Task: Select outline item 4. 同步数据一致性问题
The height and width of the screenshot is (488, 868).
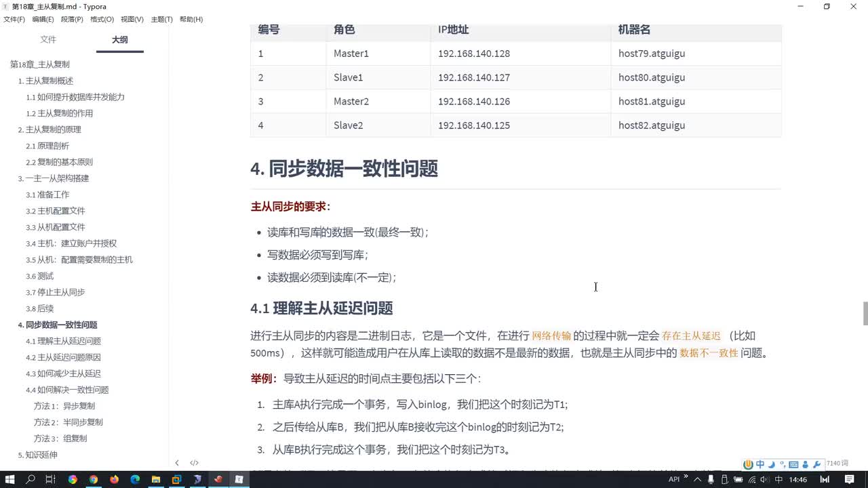Action: 58,325
